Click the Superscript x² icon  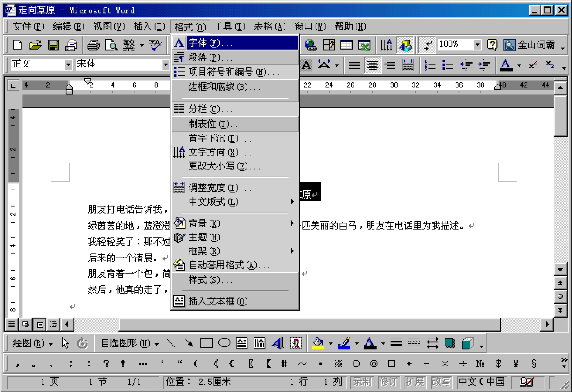click(x=533, y=65)
